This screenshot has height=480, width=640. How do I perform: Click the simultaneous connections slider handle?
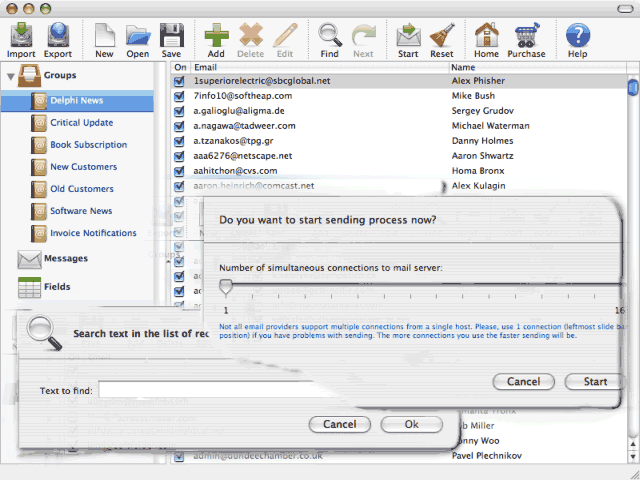[x=226, y=287]
